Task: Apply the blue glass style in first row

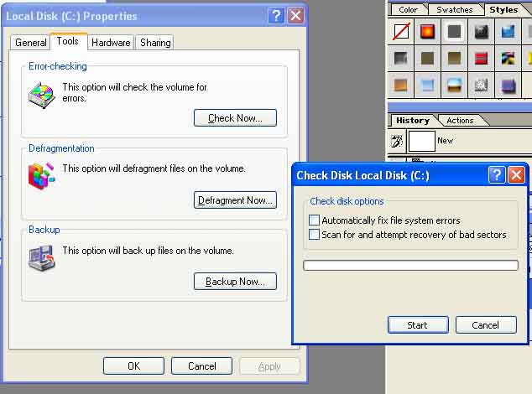Action: point(508,32)
